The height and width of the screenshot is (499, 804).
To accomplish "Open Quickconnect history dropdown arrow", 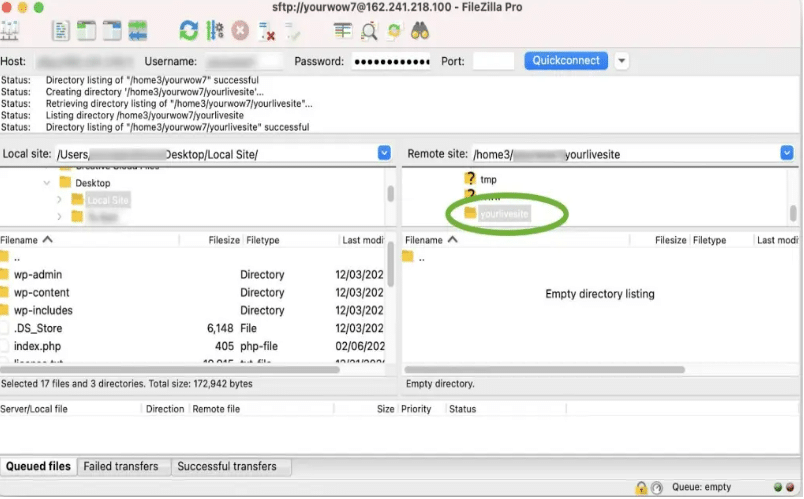I will 621,61.
